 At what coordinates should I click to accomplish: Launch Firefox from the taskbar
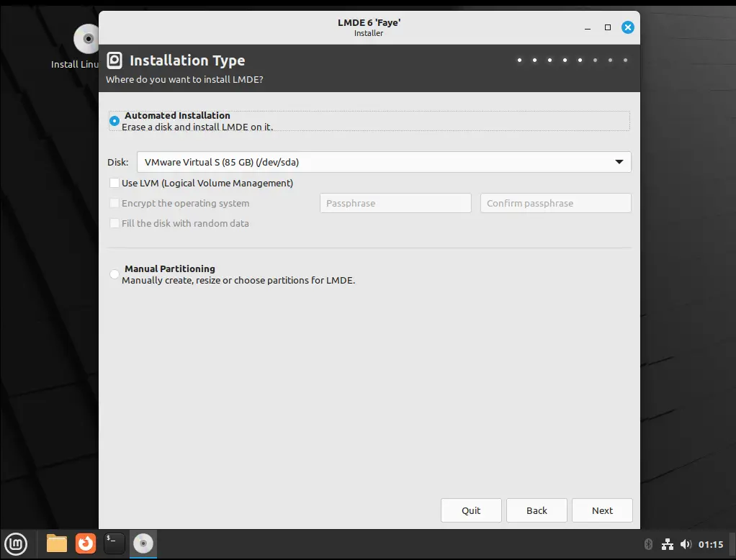86,544
